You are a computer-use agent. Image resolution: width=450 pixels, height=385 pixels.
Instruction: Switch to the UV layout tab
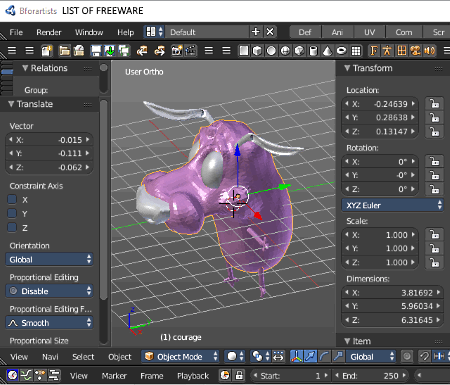coord(369,32)
